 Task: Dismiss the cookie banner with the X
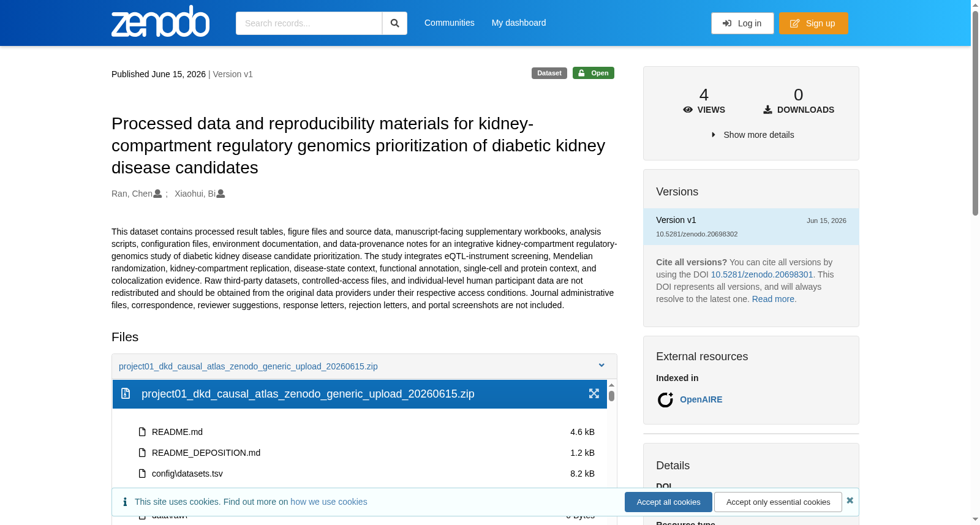click(x=850, y=500)
